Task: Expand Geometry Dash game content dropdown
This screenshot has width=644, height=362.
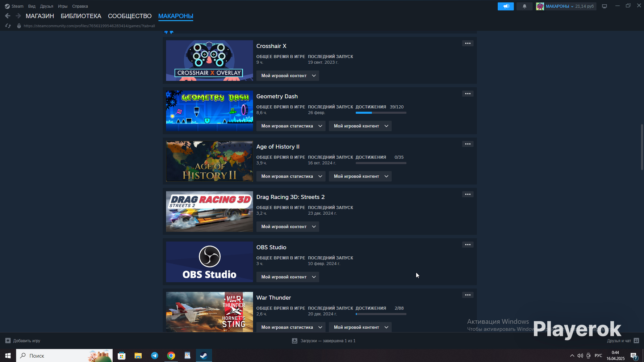Action: point(360,126)
